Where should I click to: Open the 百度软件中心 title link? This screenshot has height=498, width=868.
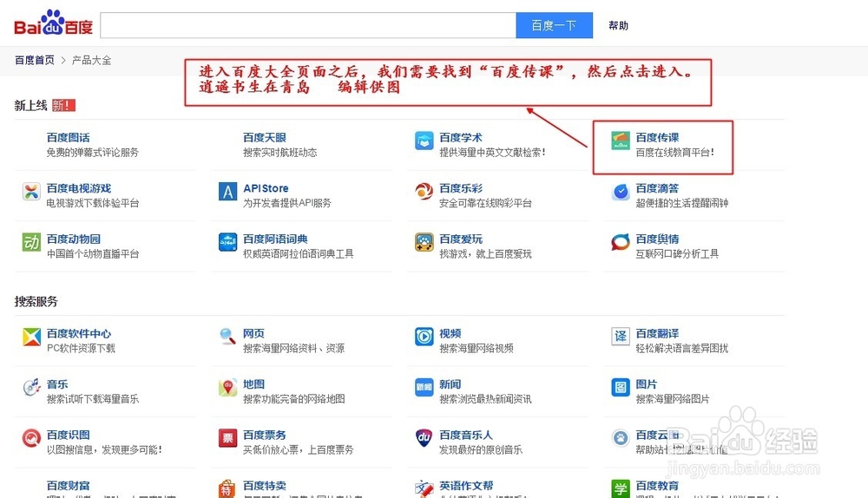pyautogui.click(x=79, y=333)
